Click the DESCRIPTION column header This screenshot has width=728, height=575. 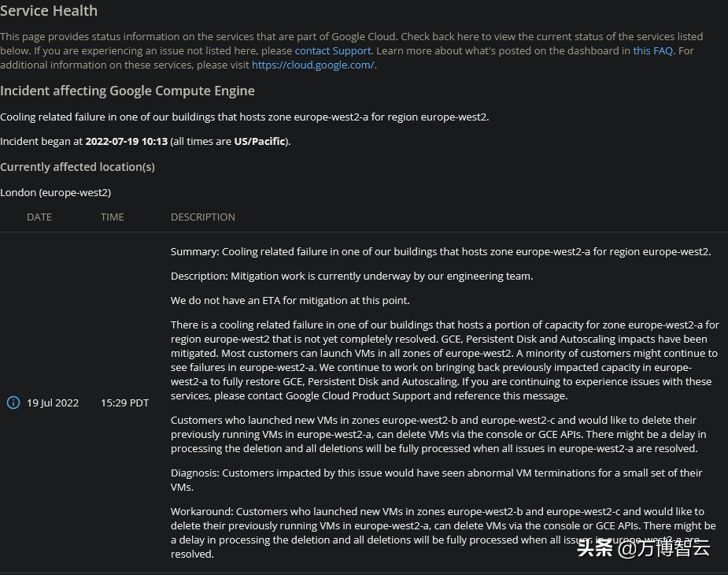(202, 217)
